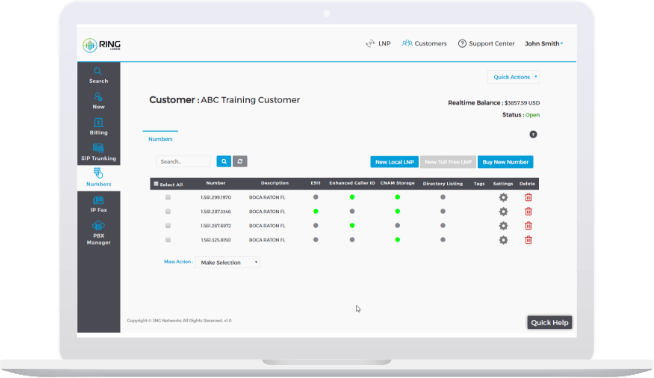Open settings gear for the third number row

503,226
